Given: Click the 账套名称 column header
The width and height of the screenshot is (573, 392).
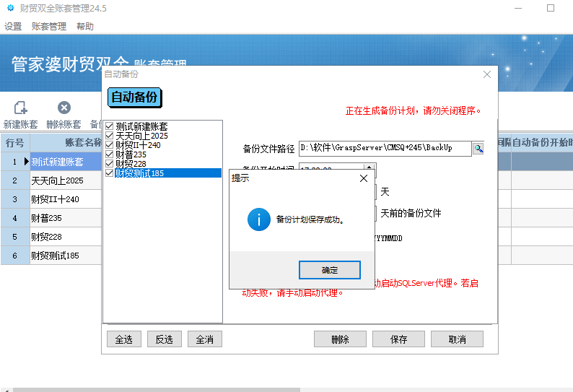Looking at the screenshot, I should click(66, 143).
